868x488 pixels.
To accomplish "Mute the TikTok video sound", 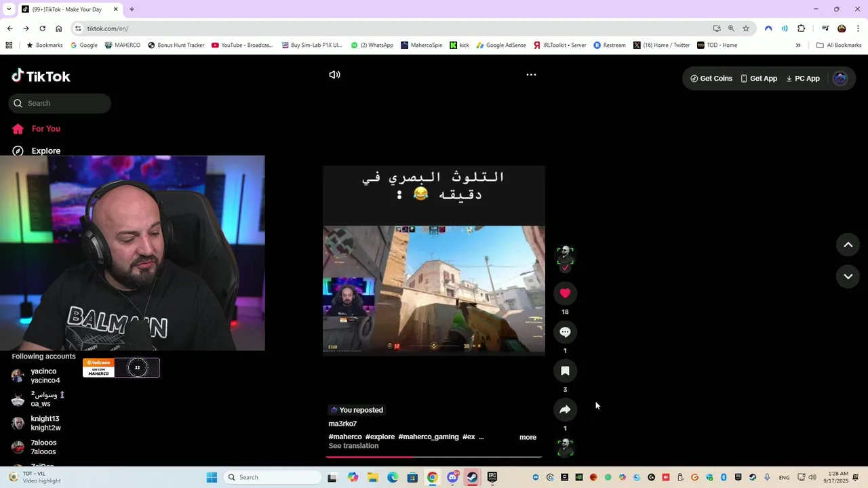I will tap(334, 75).
